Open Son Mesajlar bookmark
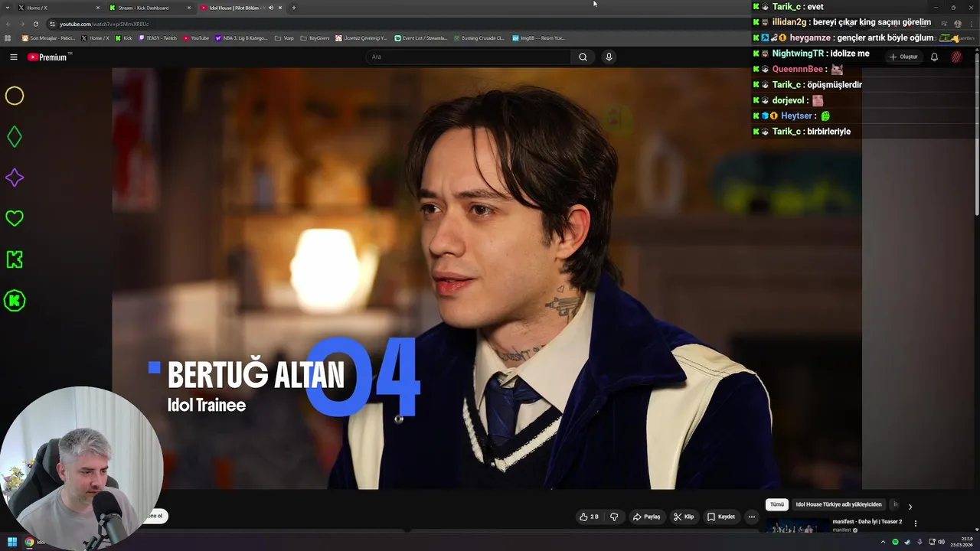 click(x=49, y=37)
